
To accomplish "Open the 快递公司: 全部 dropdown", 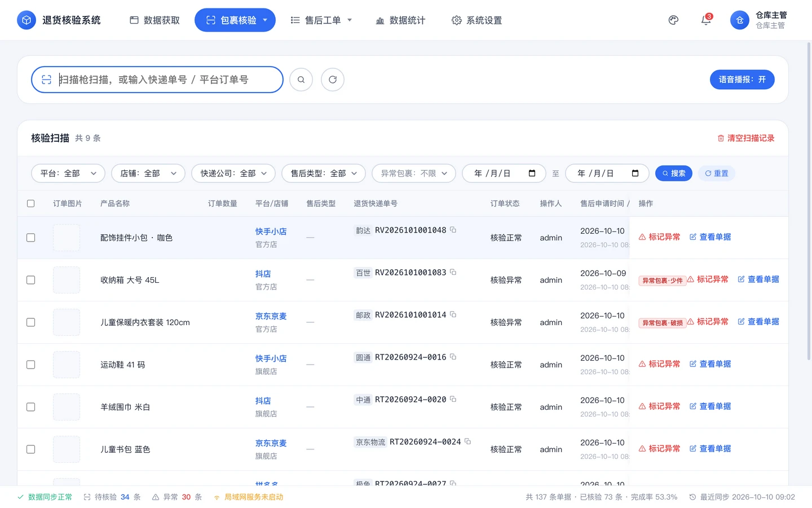I will 233,173.
